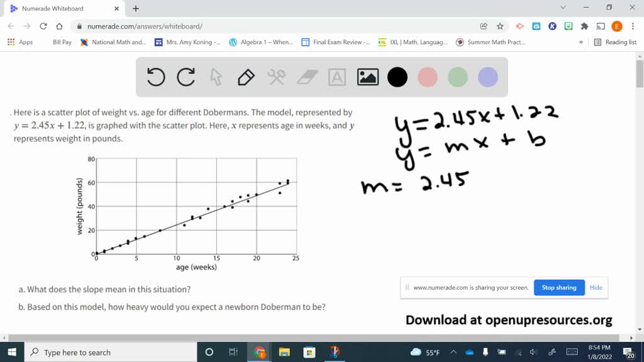
Task: Click the Stop sharing button
Action: tap(558, 287)
